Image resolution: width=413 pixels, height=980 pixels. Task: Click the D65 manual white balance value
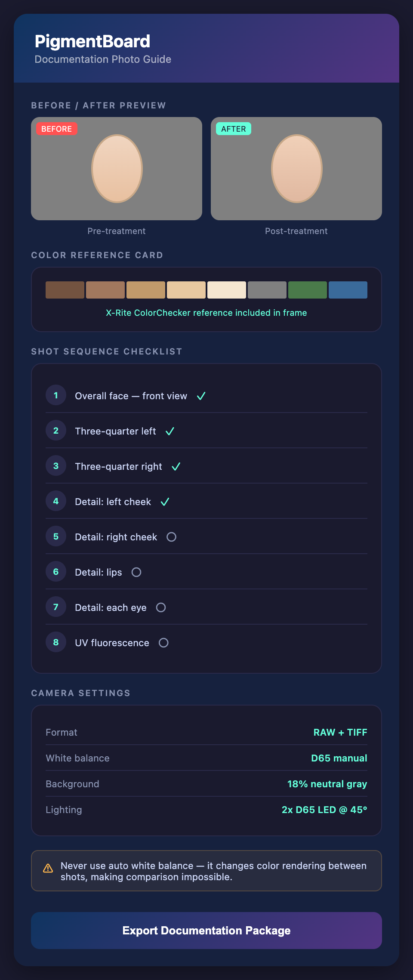339,758
